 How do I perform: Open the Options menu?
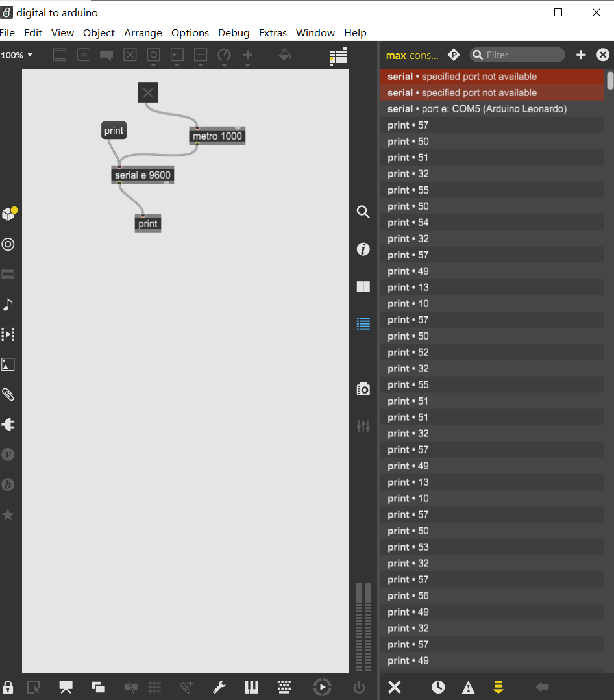[x=190, y=33]
